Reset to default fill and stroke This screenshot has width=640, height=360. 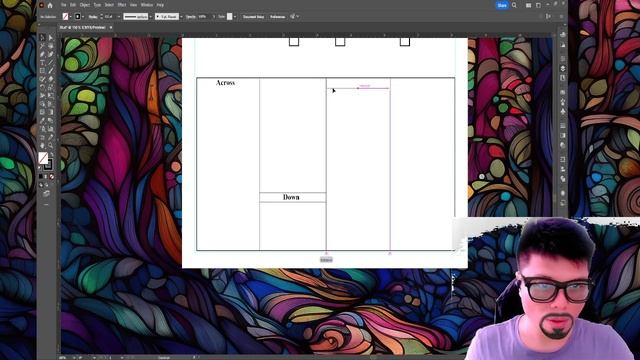(x=40, y=167)
